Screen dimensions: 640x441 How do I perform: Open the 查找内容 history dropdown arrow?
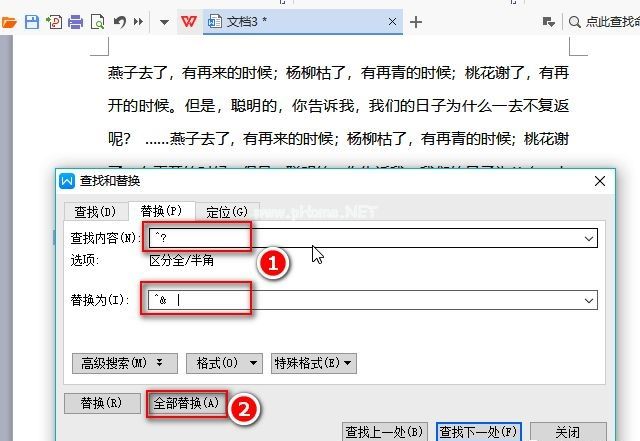pos(589,238)
